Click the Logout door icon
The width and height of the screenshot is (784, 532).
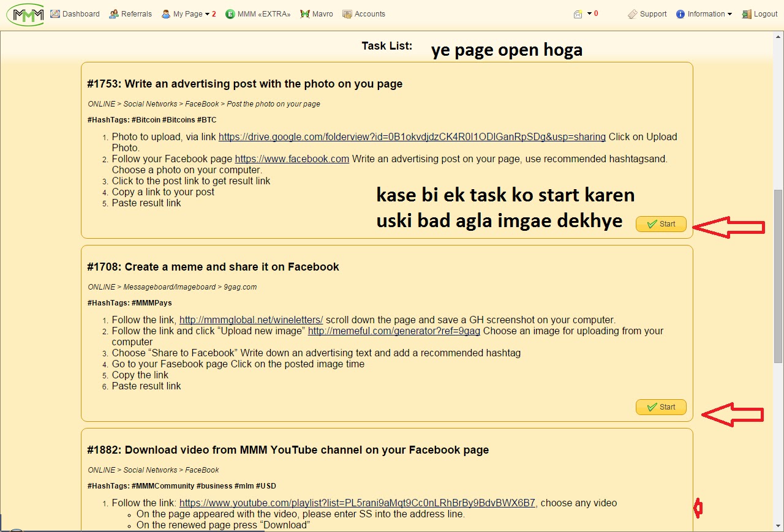click(x=747, y=14)
